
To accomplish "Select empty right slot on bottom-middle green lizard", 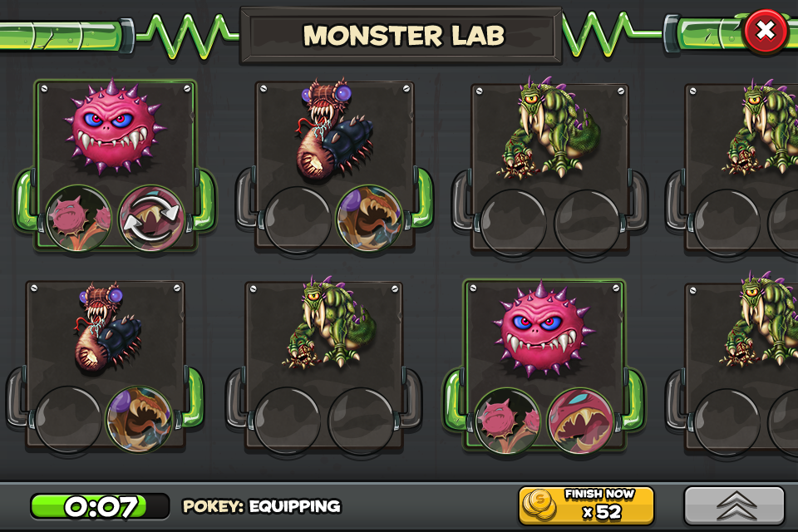I will pyautogui.click(x=360, y=421).
